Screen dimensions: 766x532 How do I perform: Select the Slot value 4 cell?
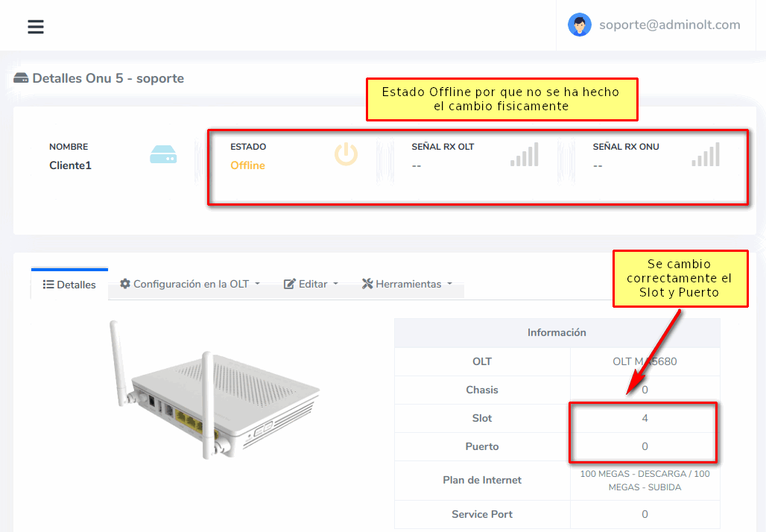coord(645,418)
